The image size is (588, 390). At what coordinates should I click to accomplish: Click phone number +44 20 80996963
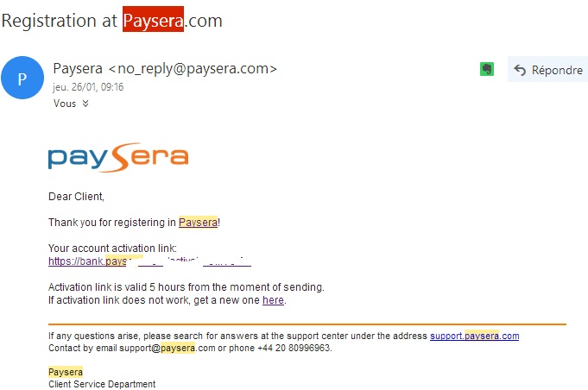pyautogui.click(x=294, y=348)
